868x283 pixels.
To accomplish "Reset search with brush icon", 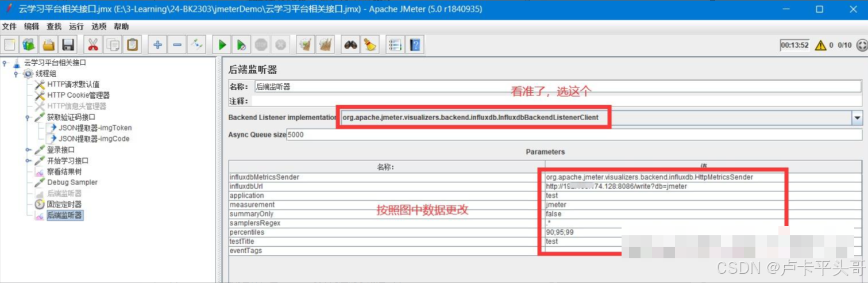I will click(x=370, y=44).
